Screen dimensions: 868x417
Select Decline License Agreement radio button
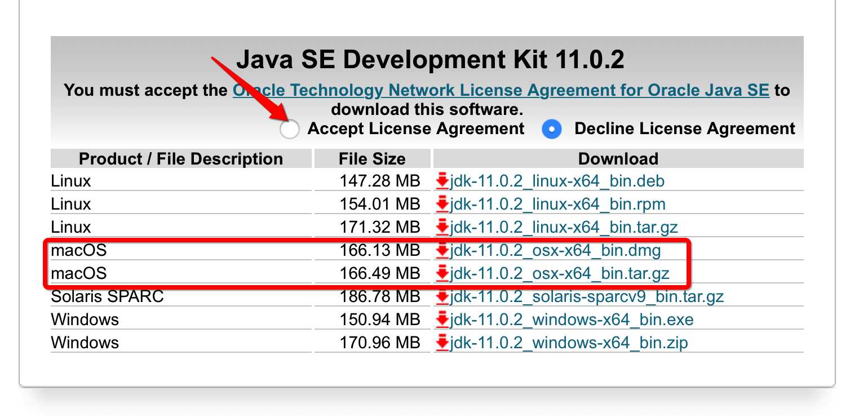pos(552,130)
